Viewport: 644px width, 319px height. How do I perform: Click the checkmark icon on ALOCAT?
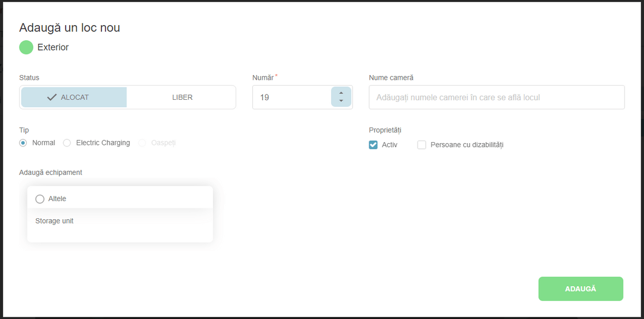click(52, 98)
